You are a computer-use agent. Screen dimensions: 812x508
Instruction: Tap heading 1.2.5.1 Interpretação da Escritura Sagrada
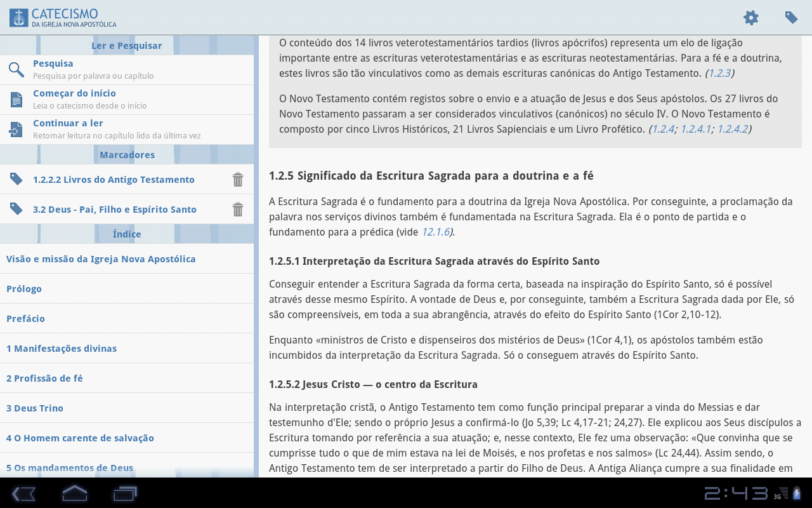(x=434, y=261)
